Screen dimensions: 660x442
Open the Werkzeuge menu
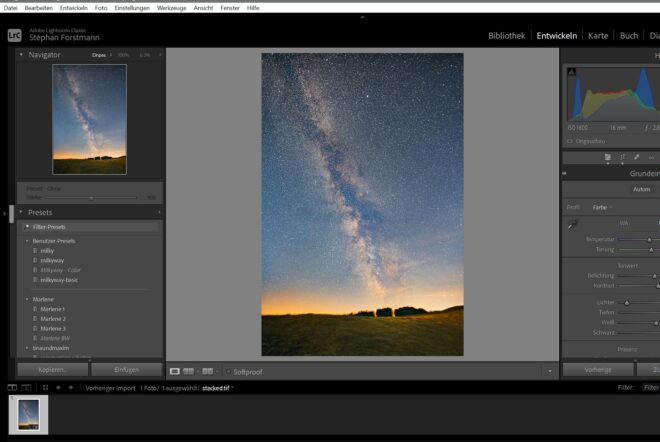click(x=171, y=8)
